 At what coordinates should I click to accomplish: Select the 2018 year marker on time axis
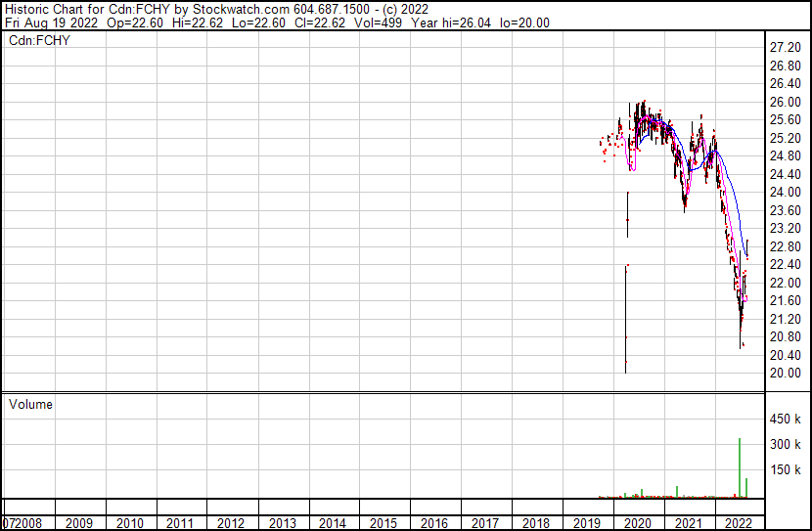[536, 523]
